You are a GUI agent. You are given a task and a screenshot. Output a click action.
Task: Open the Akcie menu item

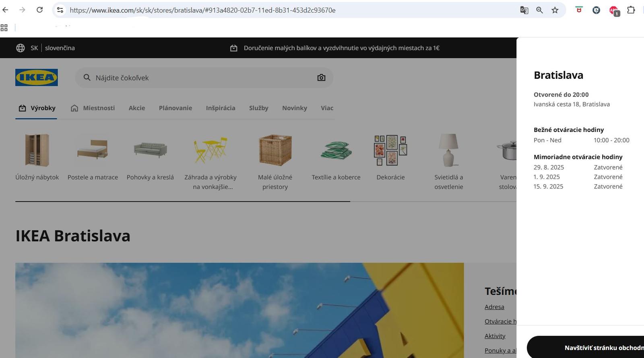point(137,108)
